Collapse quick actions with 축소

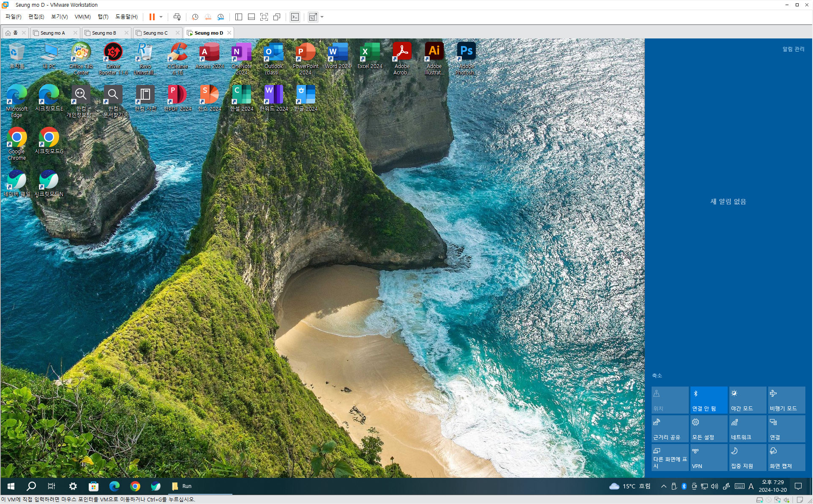(x=657, y=376)
